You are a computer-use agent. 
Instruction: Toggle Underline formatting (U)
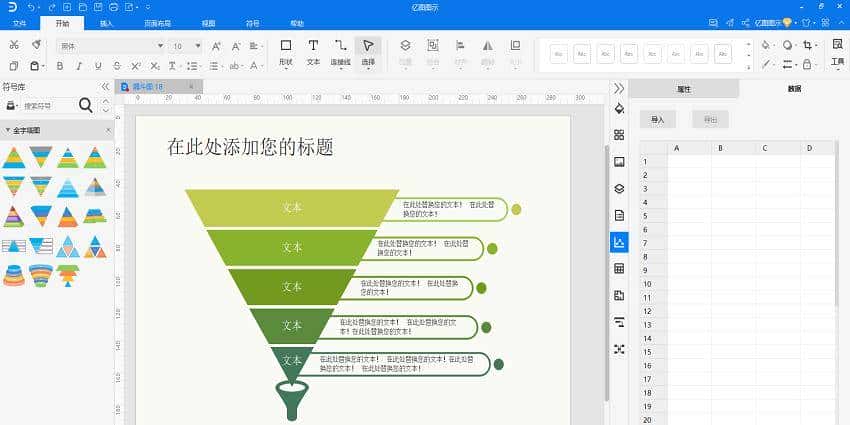(x=98, y=66)
